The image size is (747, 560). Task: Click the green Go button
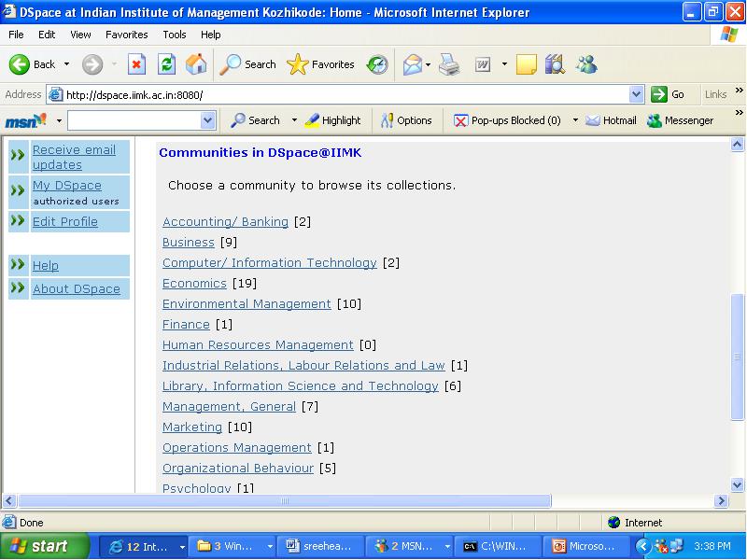pyautogui.click(x=668, y=94)
